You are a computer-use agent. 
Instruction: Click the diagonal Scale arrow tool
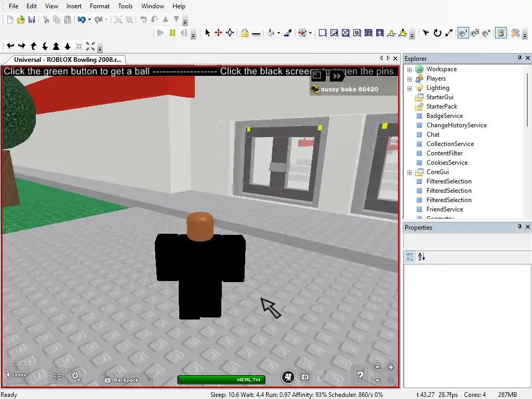[x=449, y=33]
